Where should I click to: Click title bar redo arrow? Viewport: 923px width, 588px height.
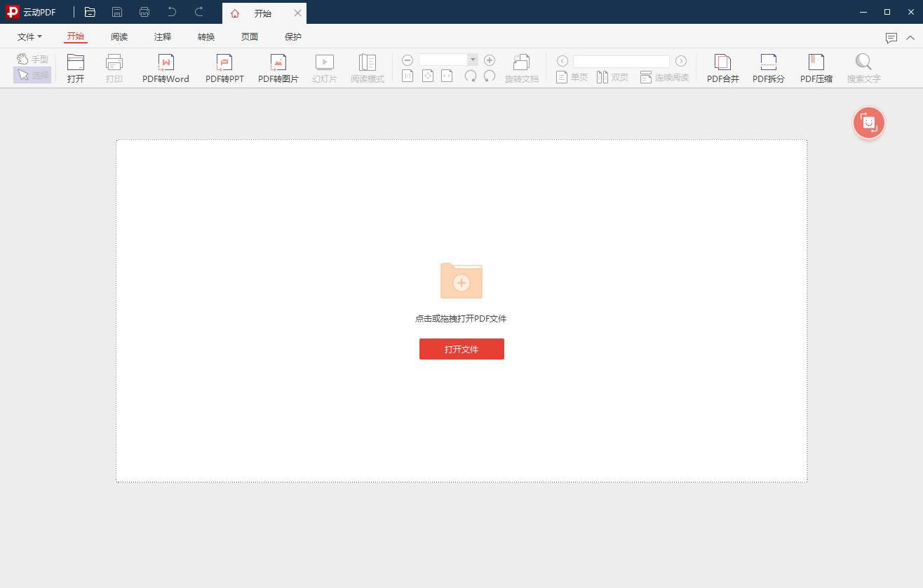199,12
